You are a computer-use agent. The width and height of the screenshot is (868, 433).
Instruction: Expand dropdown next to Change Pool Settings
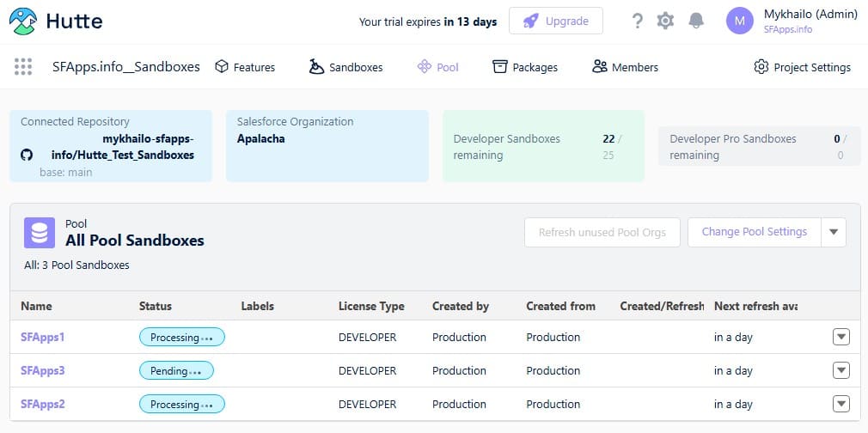click(834, 232)
